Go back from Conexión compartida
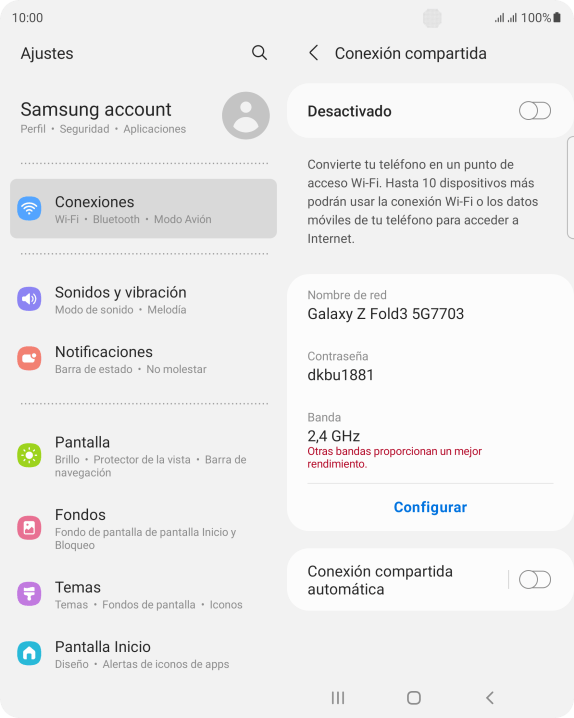 (x=314, y=53)
